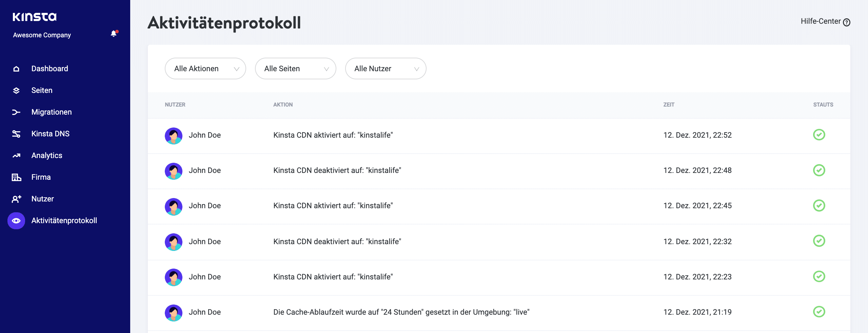Click the notification bell icon
Image resolution: width=868 pixels, height=333 pixels.
click(x=114, y=34)
